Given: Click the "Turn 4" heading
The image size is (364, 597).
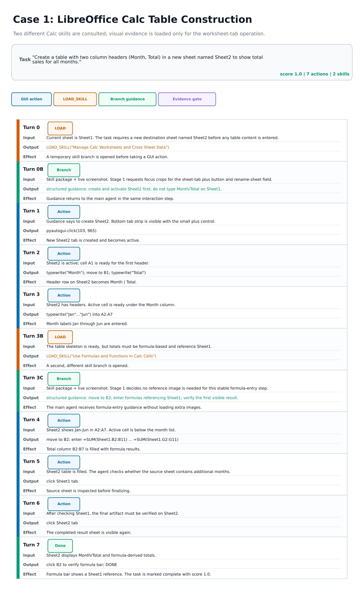Looking at the screenshot, I should pyautogui.click(x=31, y=420).
